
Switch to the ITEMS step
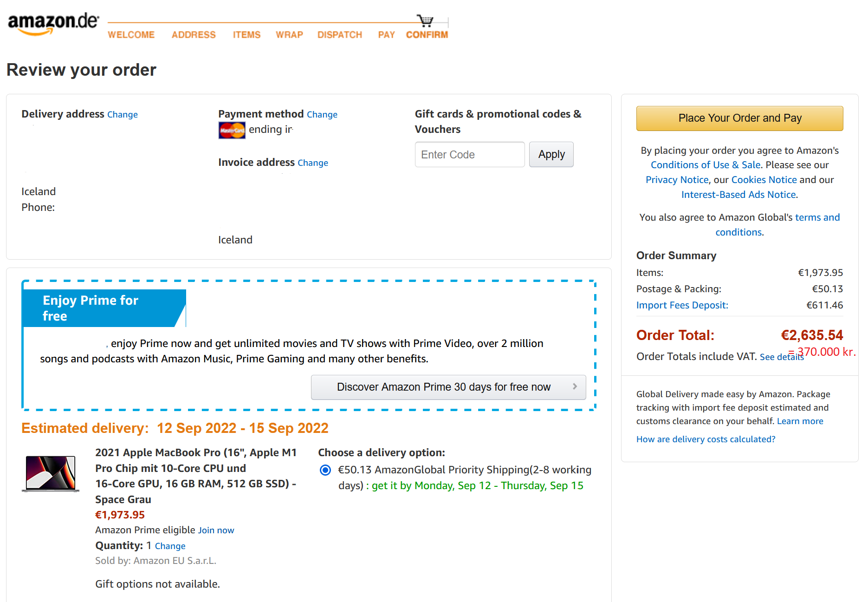[x=246, y=34]
